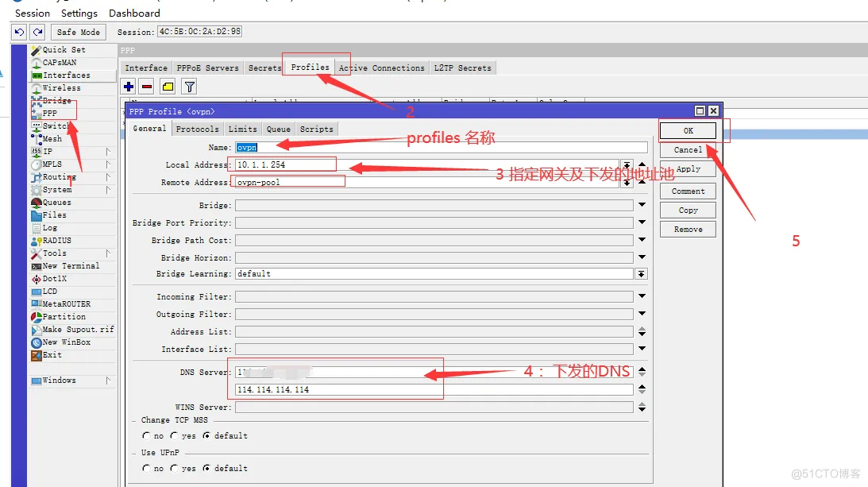Click the blue plus add icon

pos(129,87)
